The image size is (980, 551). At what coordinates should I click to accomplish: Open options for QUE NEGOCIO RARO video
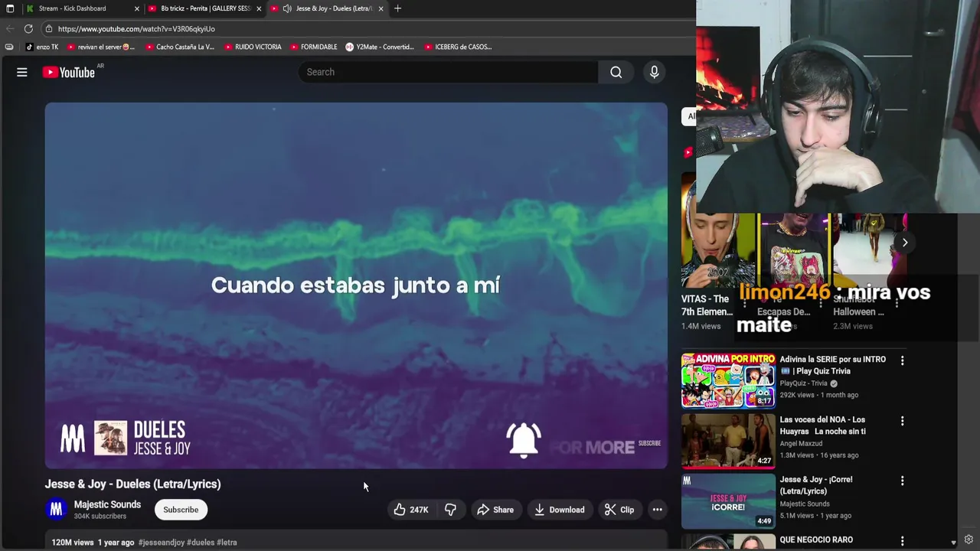tap(902, 541)
